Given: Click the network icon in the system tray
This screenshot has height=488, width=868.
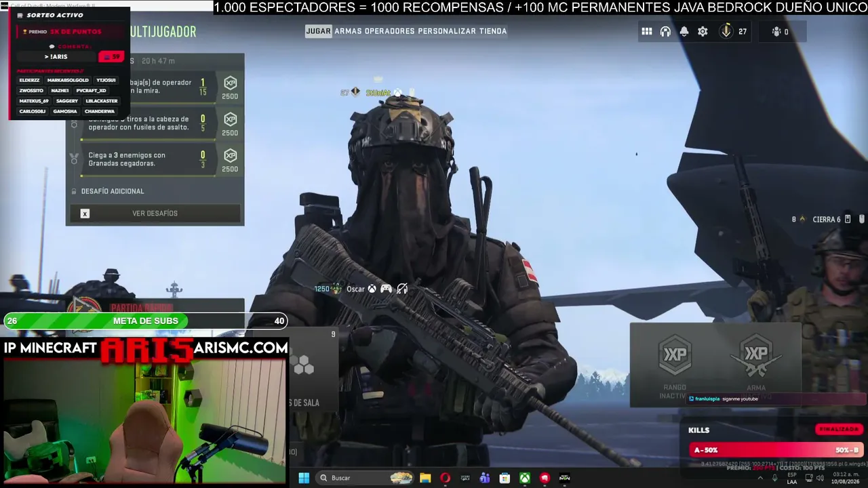Looking at the screenshot, I should [810, 478].
